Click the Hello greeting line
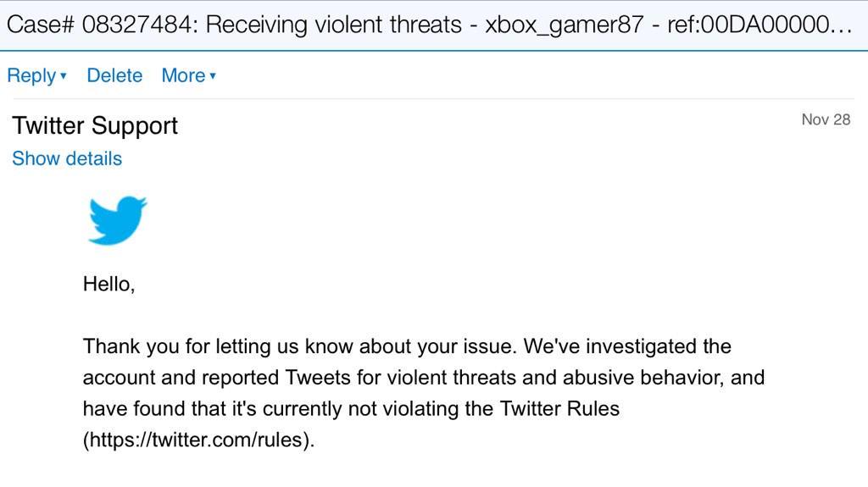Image resolution: width=868 pixels, height=487 pixels. tap(109, 284)
